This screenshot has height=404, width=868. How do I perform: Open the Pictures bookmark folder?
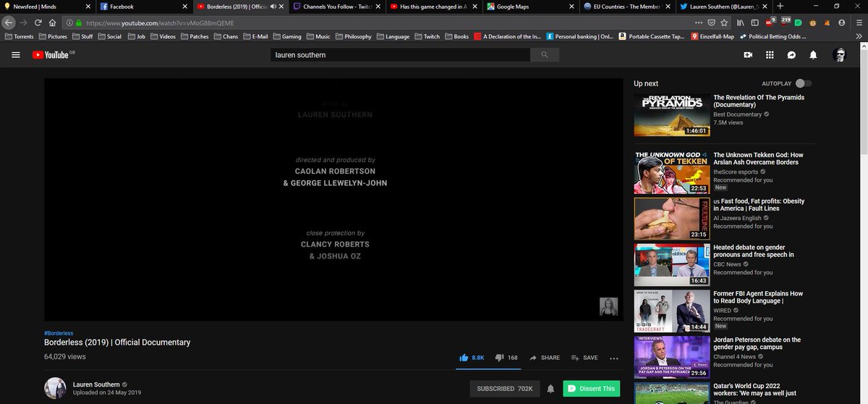(52, 36)
